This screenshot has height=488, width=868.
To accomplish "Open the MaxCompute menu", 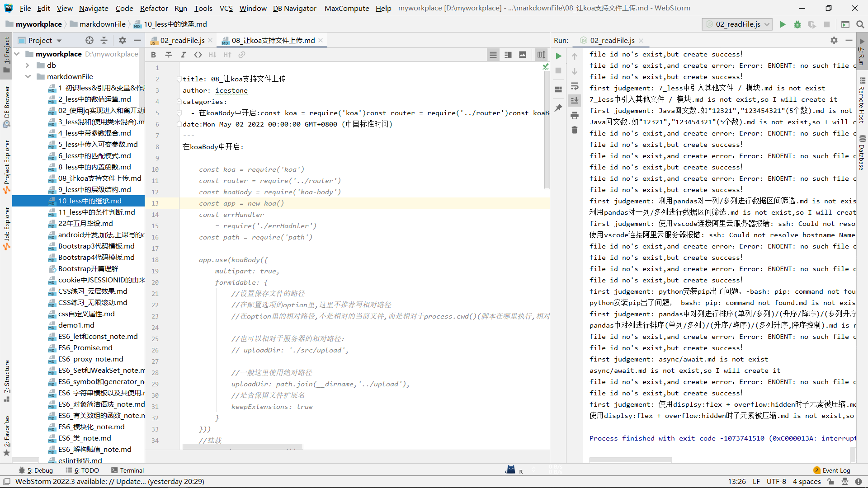I will (x=347, y=8).
